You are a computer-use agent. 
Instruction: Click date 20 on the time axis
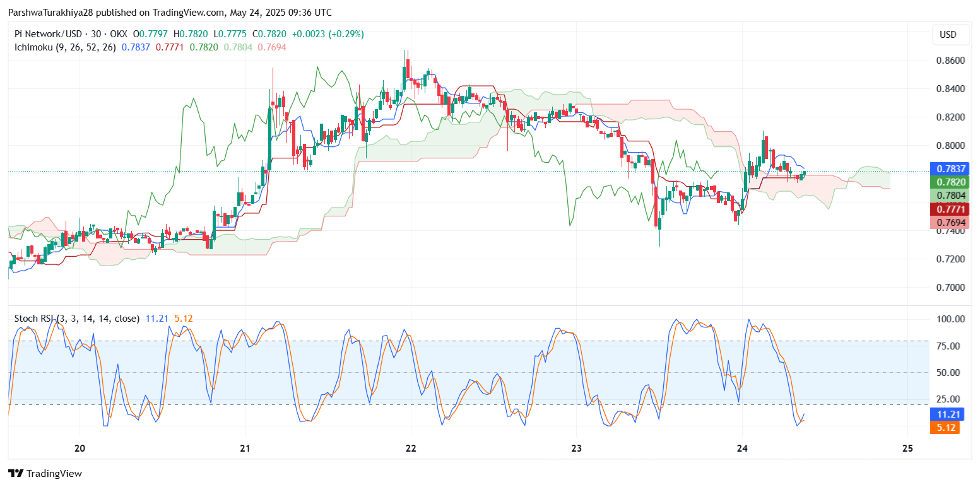(80, 449)
